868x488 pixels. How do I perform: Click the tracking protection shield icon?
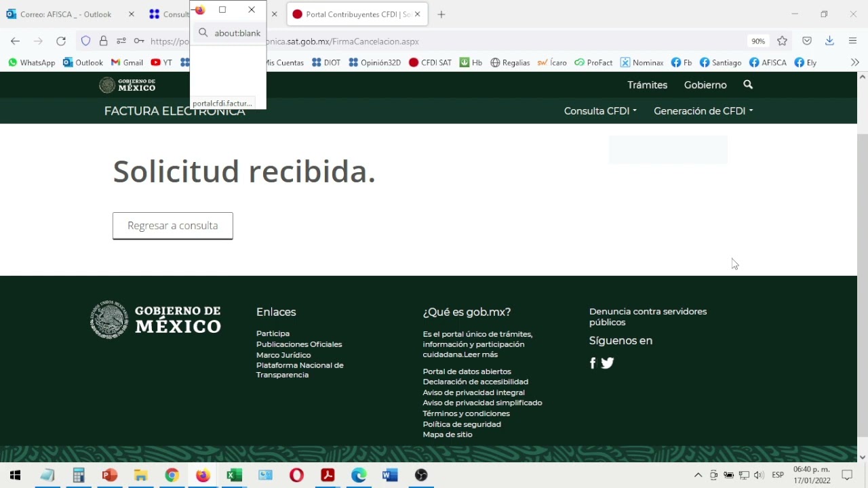(x=85, y=41)
